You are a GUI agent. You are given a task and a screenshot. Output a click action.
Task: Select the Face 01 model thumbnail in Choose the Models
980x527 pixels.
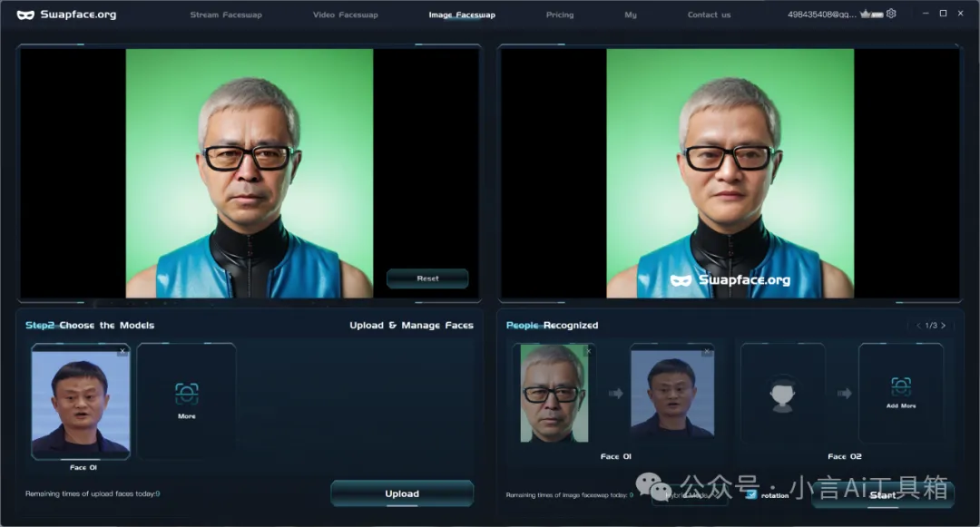81,401
